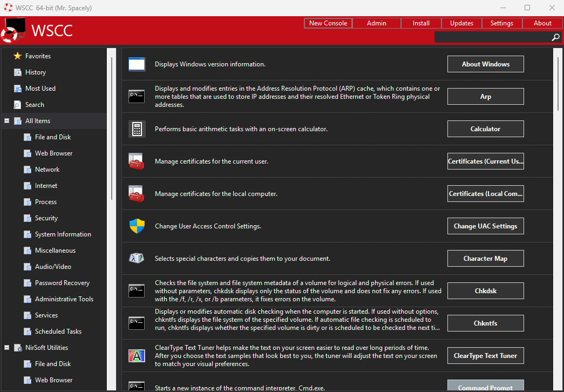Click the Network category icon
Image resolution: width=564 pixels, height=392 pixels.
coord(28,170)
